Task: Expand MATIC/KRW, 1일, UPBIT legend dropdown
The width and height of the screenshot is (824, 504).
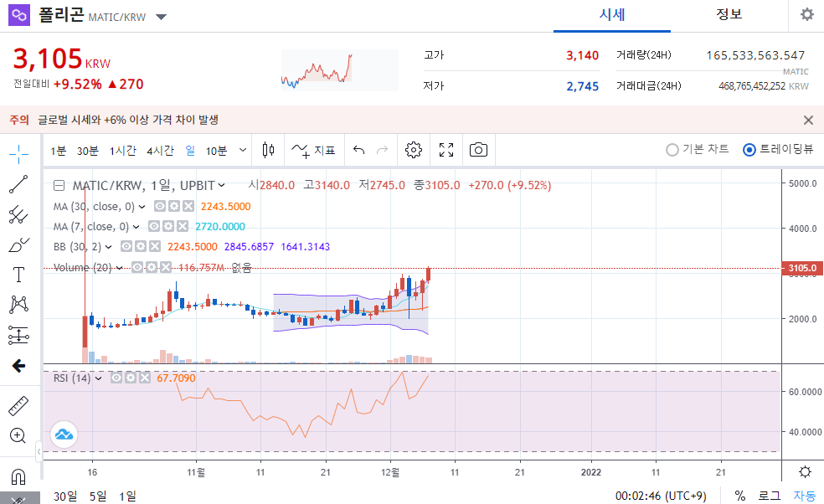Action: coord(221,186)
